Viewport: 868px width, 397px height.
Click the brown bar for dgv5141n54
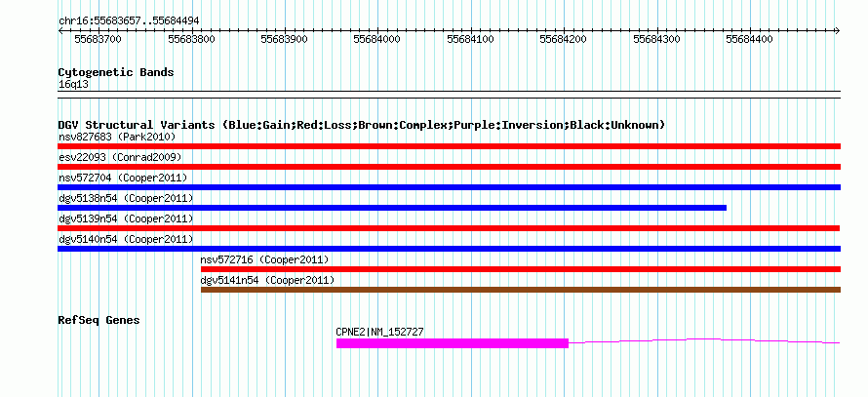[x=521, y=290]
